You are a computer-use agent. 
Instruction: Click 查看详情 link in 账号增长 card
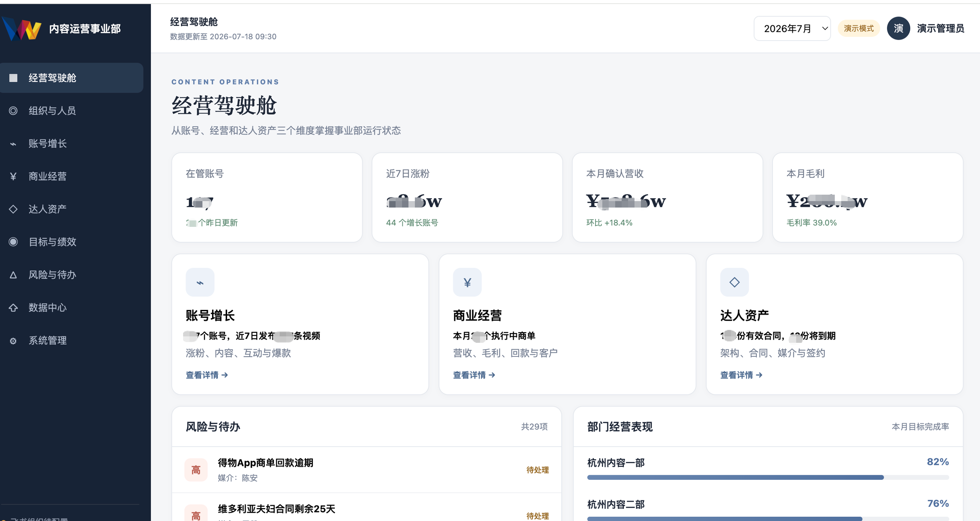(207, 375)
